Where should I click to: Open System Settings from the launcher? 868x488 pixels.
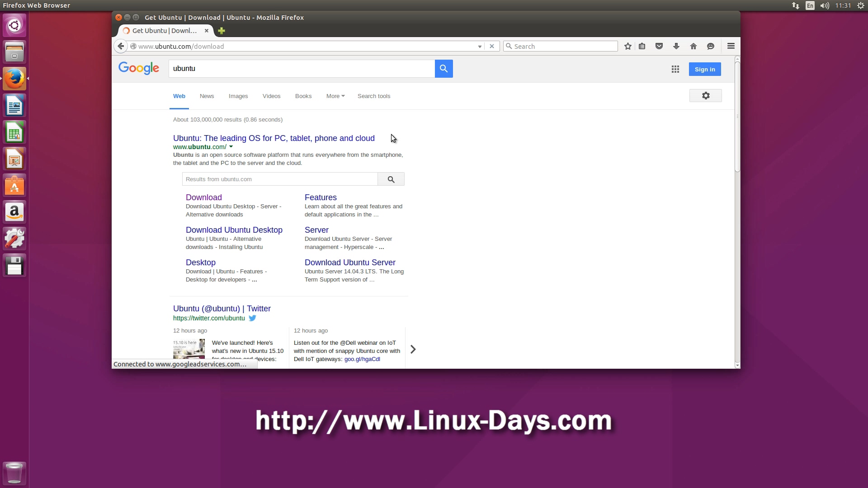(14, 239)
